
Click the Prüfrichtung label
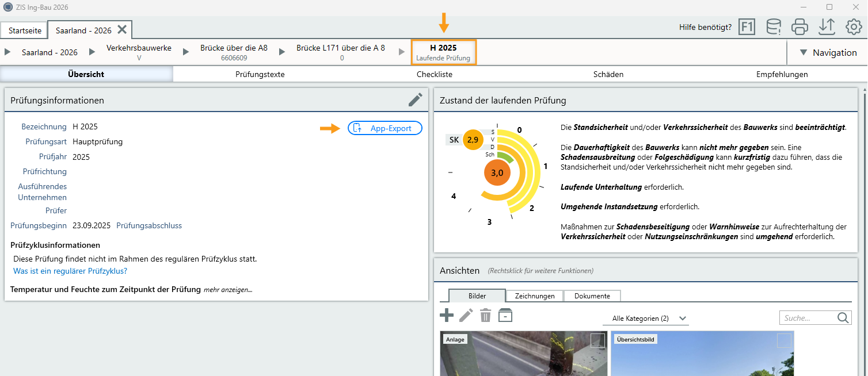45,171
